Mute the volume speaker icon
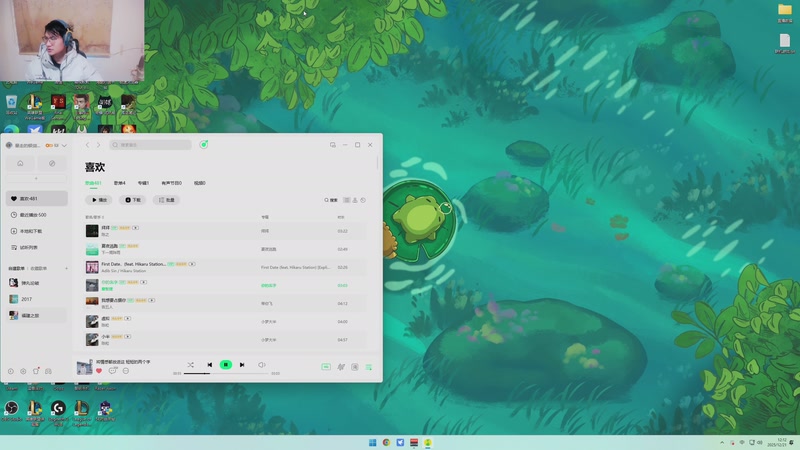The height and width of the screenshot is (450, 800). coord(262,365)
